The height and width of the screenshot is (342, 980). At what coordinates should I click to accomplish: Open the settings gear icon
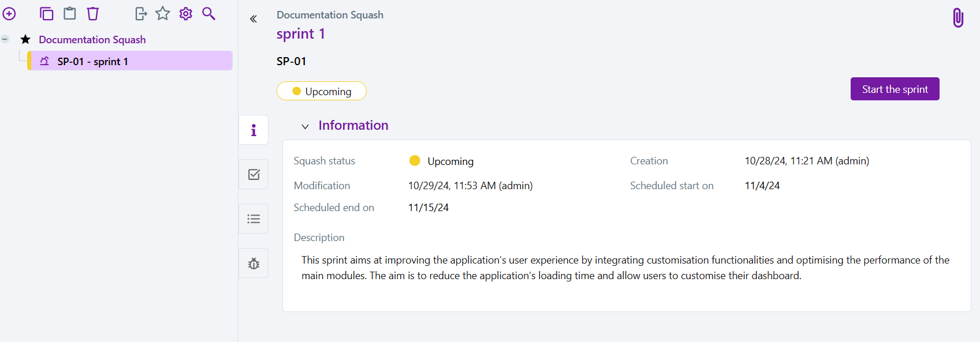pos(185,13)
